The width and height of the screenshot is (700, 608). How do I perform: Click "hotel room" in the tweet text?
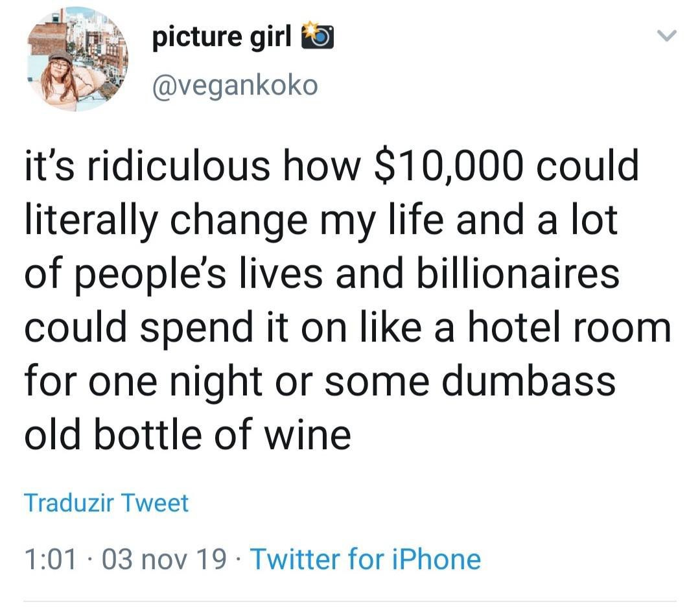(556, 328)
